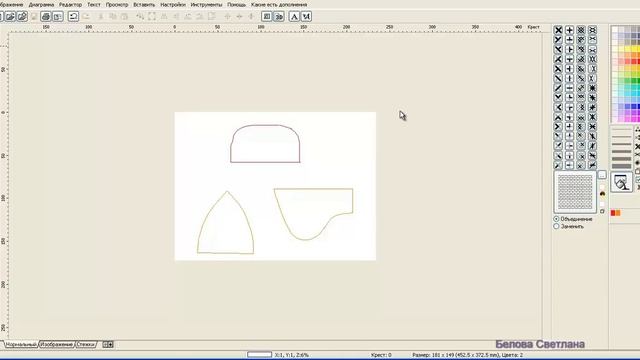
Task: Select the vertical line stitch icon
Action: 569,78
